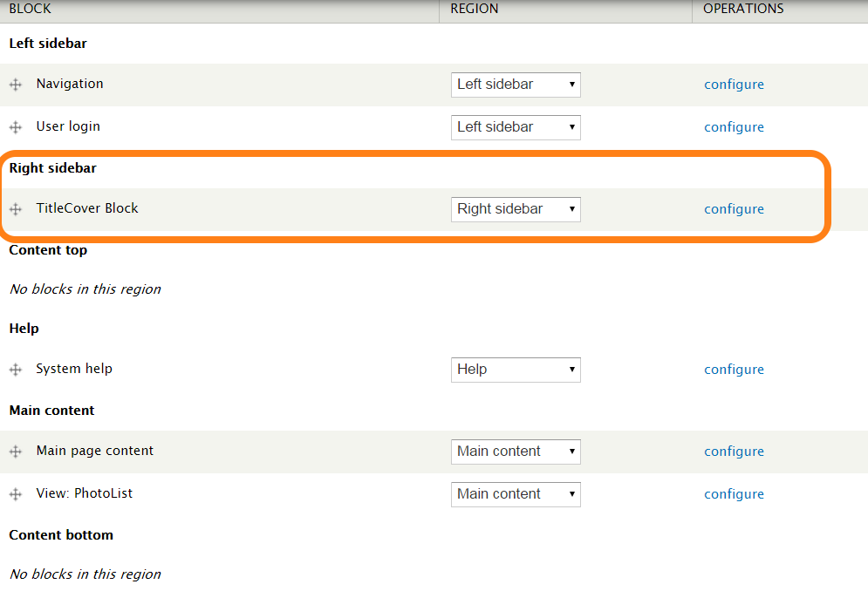Viewport: 868px width, 591px height.
Task: Click the drag handle for TitleCover Block
Action: tap(15, 209)
